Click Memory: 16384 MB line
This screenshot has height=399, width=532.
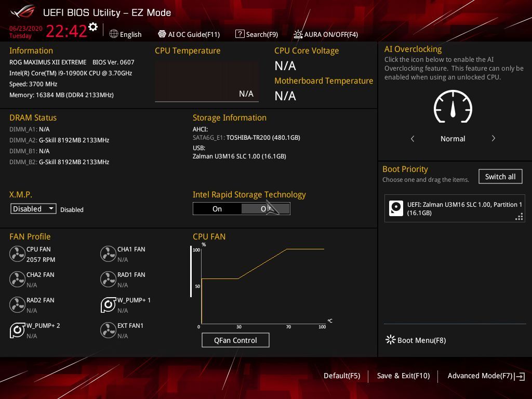pyautogui.click(x=61, y=95)
